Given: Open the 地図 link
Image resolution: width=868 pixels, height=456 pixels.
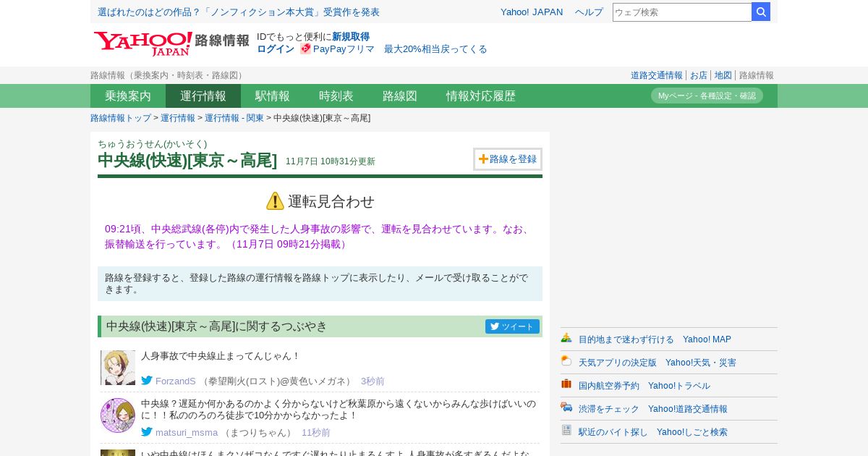Looking at the screenshot, I should (x=723, y=75).
